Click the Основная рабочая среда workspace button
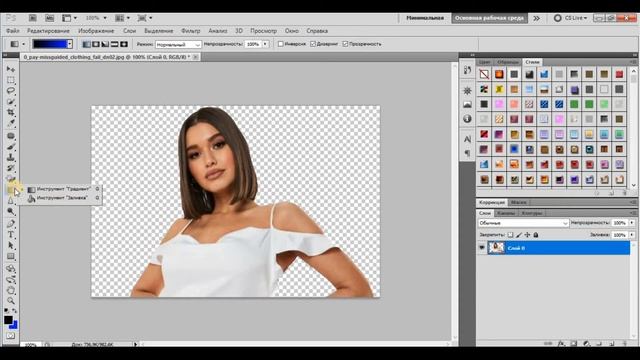Viewport: 640px width, 360px height. [489, 18]
